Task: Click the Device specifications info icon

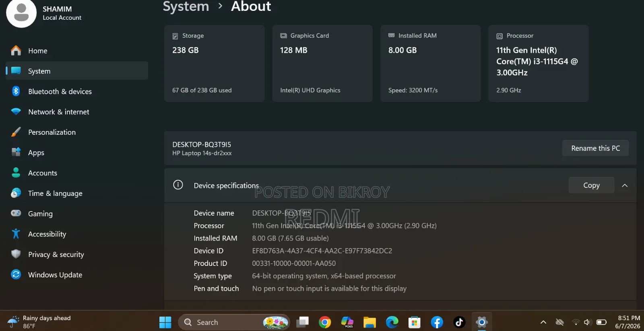Action: pos(178,185)
